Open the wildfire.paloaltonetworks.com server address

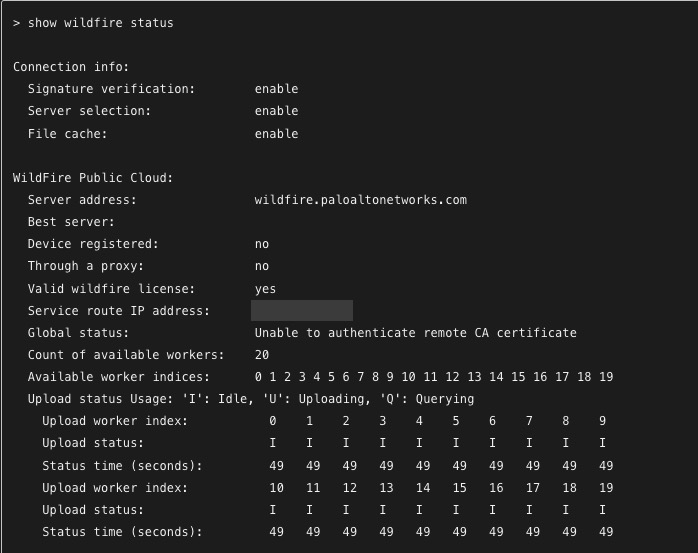(360, 200)
